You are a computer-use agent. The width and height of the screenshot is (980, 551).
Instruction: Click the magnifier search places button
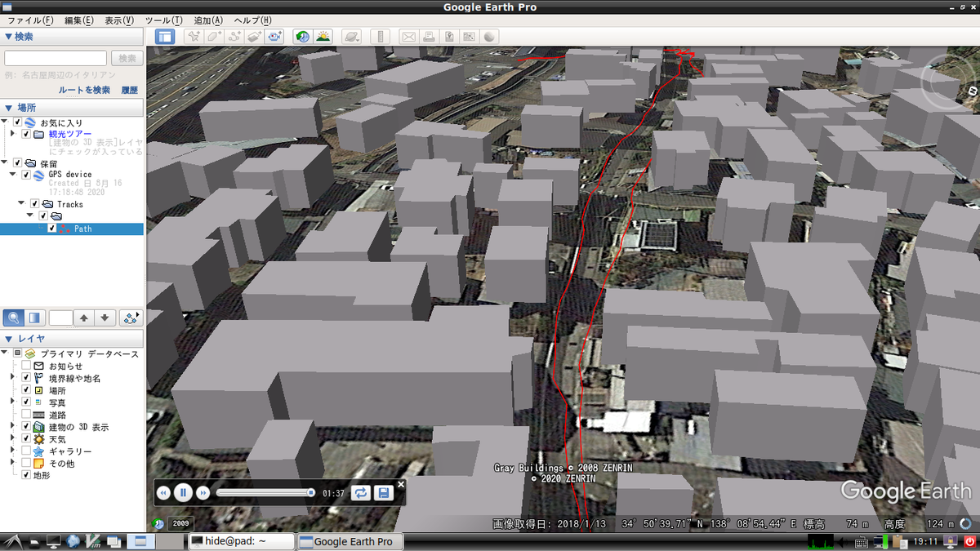tap(13, 318)
